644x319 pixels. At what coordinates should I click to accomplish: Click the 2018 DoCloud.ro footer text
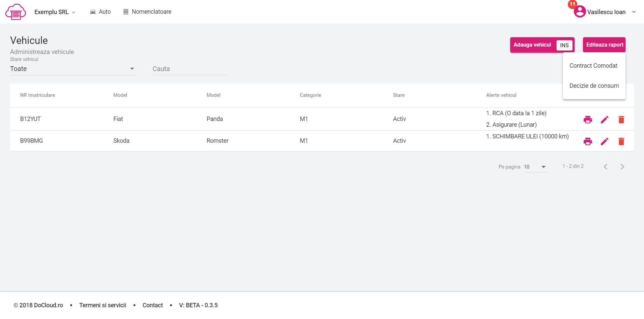pos(38,305)
